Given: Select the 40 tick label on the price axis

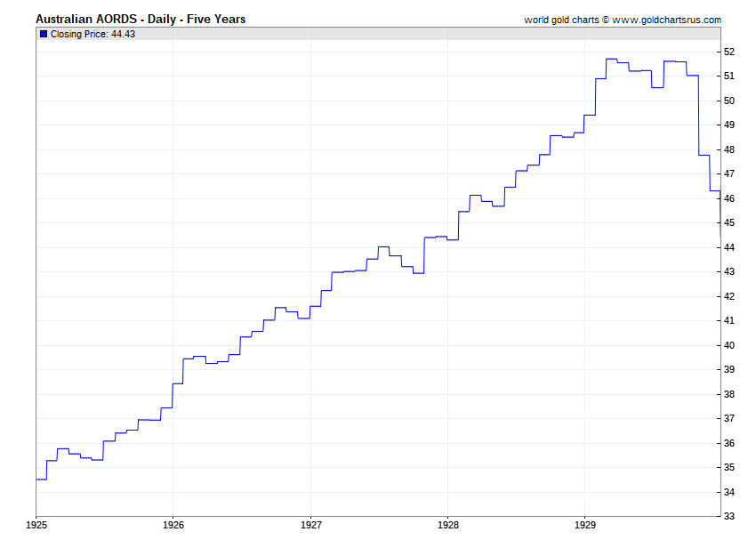Looking at the screenshot, I should point(728,345).
